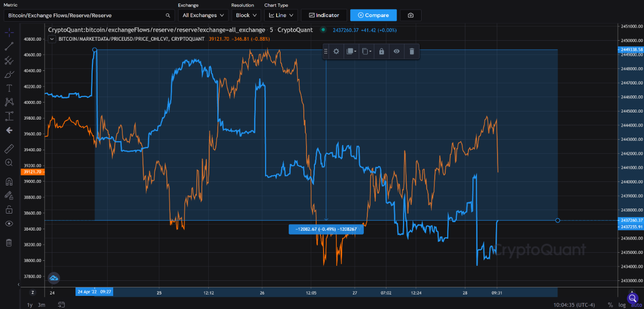Toggle percentage scale mode

pos(610,304)
